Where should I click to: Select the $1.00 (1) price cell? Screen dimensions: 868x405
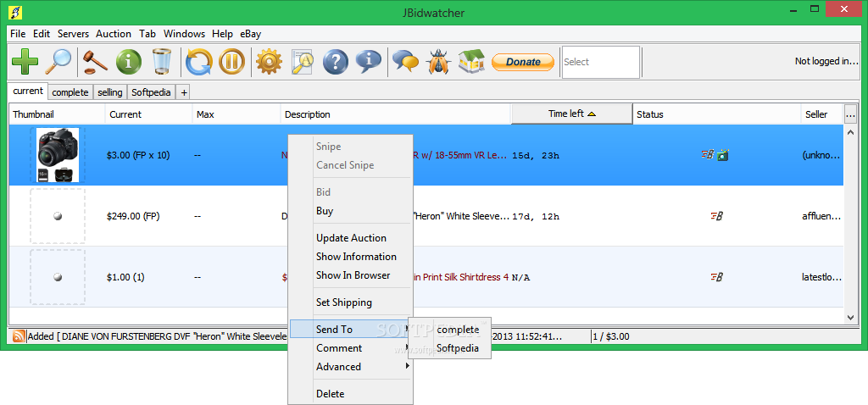pos(125,277)
